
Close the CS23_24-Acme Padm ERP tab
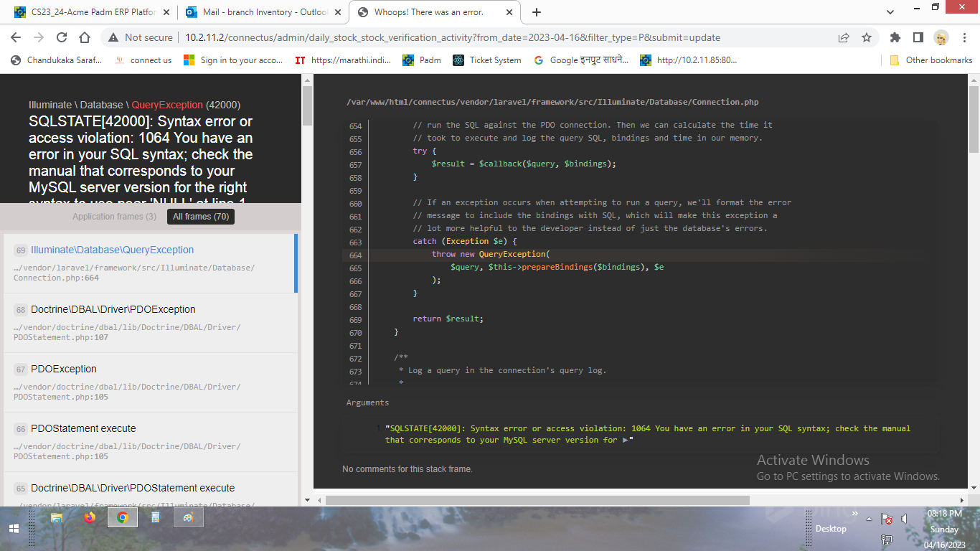click(x=166, y=12)
